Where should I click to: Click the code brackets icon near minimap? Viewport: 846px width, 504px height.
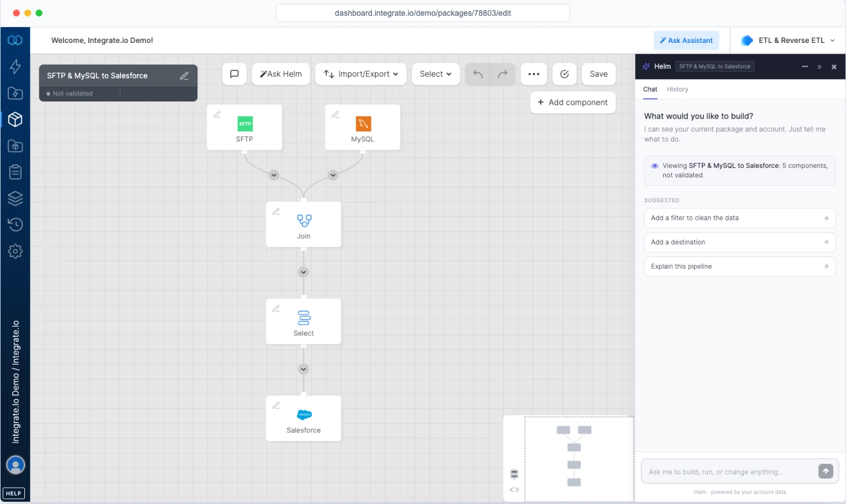coord(514,490)
